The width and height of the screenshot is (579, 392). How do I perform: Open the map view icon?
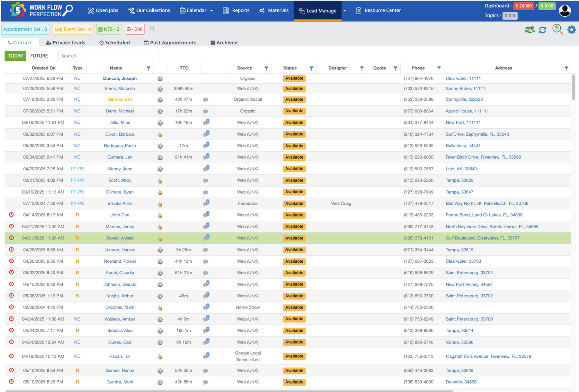pos(530,30)
